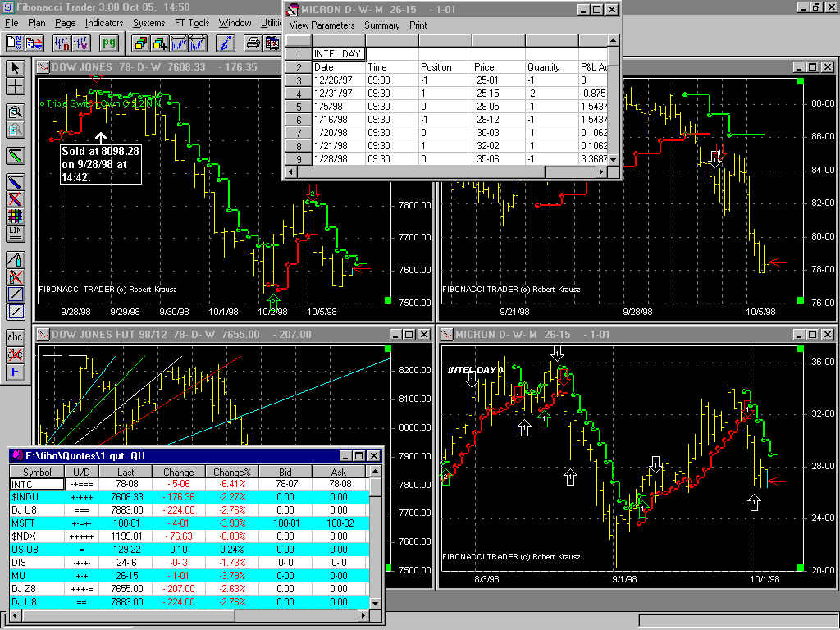Viewport: 840px width, 630px height.
Task: Click the Change% column header in quotes window
Action: tap(232, 472)
